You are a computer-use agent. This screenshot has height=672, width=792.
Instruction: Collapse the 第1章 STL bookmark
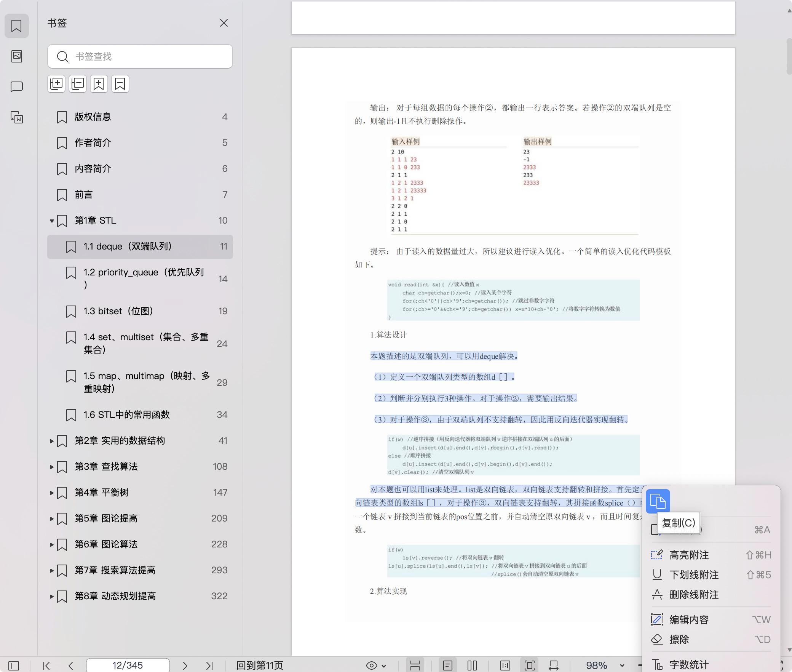coord(52,221)
